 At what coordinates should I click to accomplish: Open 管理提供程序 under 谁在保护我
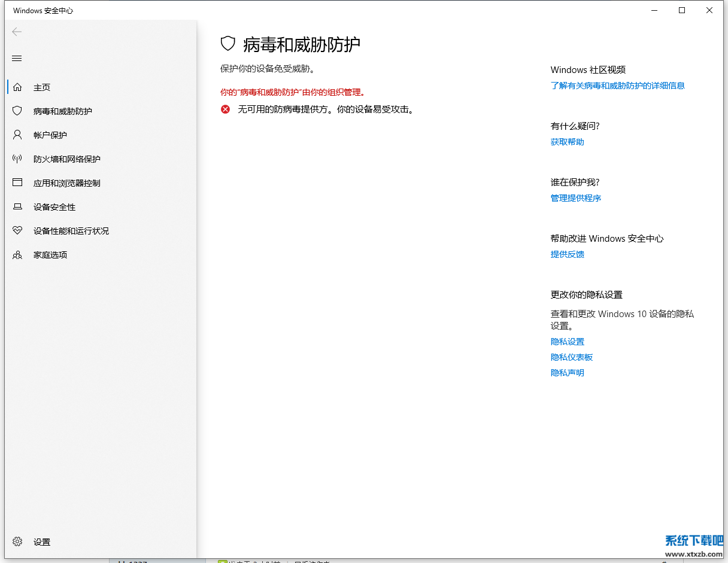coord(575,197)
